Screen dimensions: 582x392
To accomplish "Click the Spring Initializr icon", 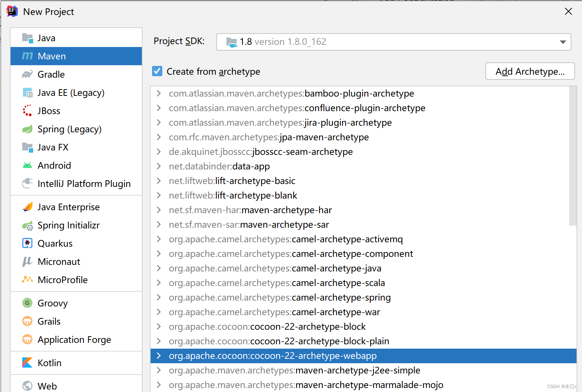I will click(x=27, y=226).
